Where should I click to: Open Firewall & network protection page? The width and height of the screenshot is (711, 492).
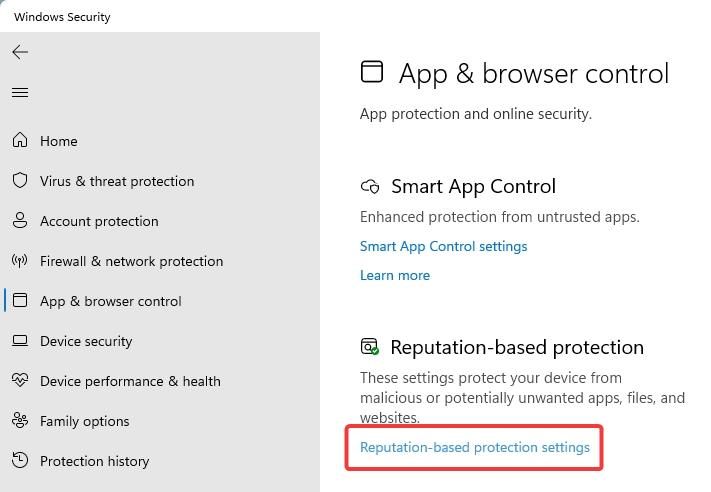[x=131, y=261]
